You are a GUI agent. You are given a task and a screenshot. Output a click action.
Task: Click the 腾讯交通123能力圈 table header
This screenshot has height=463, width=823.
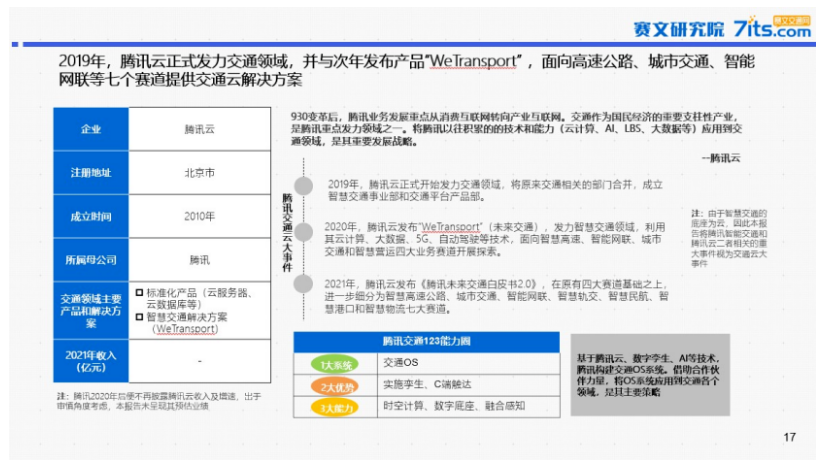426,342
